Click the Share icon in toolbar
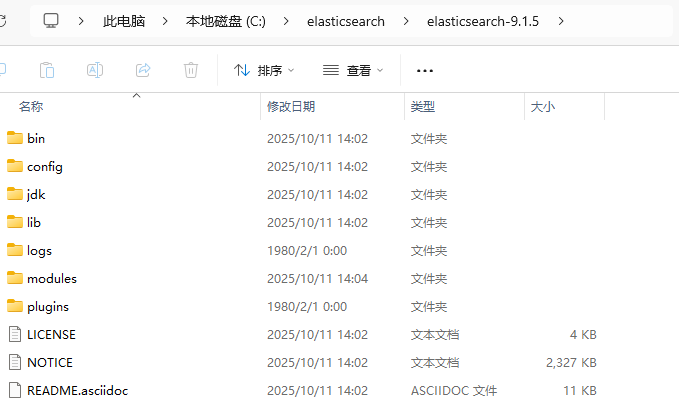Screen dimensions: 679x414 pyautogui.click(x=143, y=70)
